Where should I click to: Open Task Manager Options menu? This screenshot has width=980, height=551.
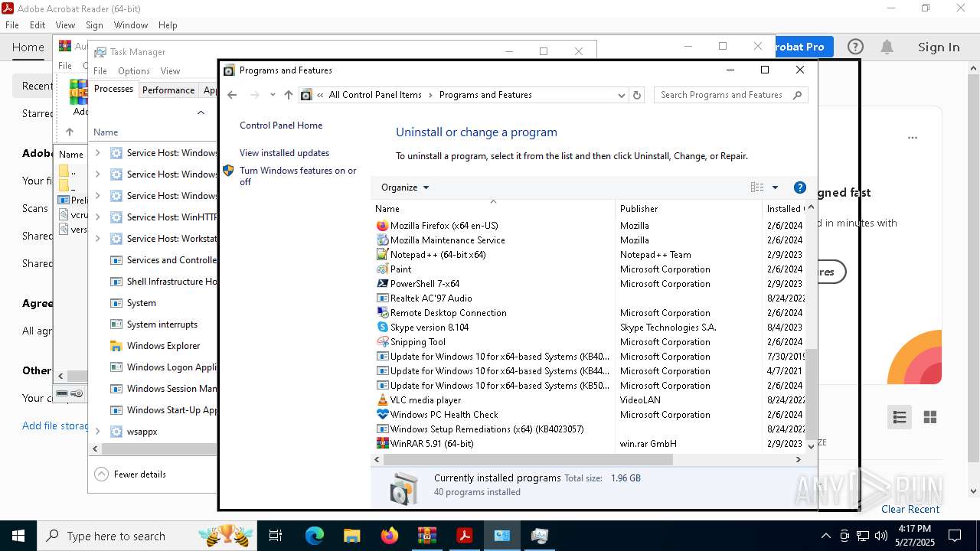click(134, 71)
